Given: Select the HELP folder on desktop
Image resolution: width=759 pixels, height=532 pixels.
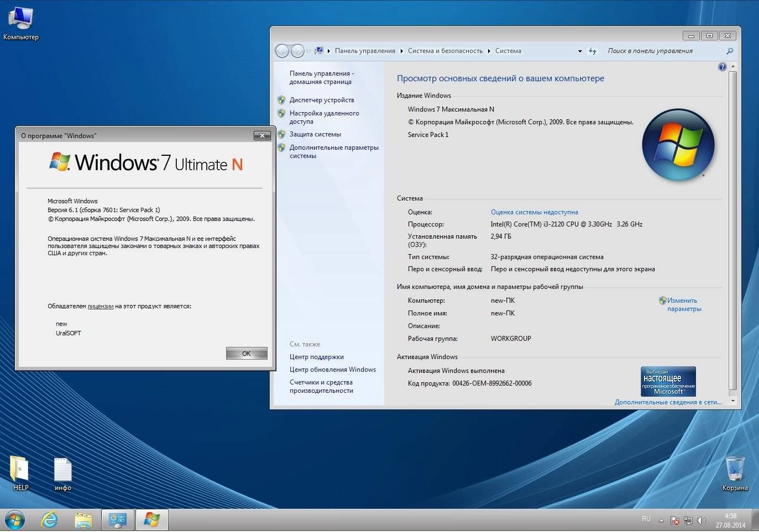Looking at the screenshot, I should point(20,473).
